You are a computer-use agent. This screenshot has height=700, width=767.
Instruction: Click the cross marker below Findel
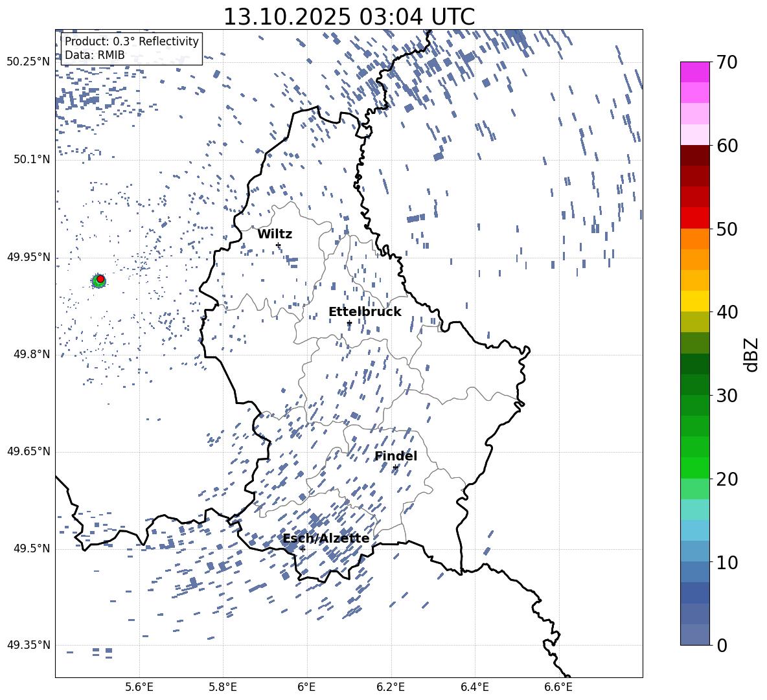click(x=395, y=467)
